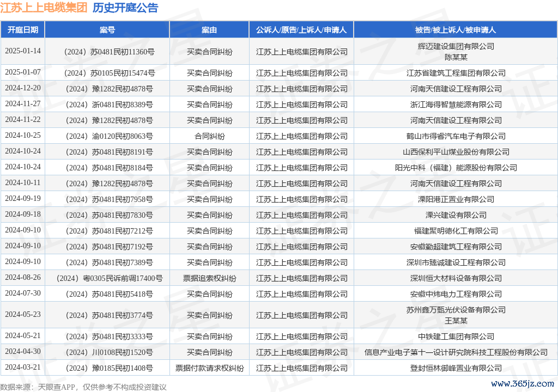
Task: Click case number 苏0481民初7192号
Action: tap(109, 247)
